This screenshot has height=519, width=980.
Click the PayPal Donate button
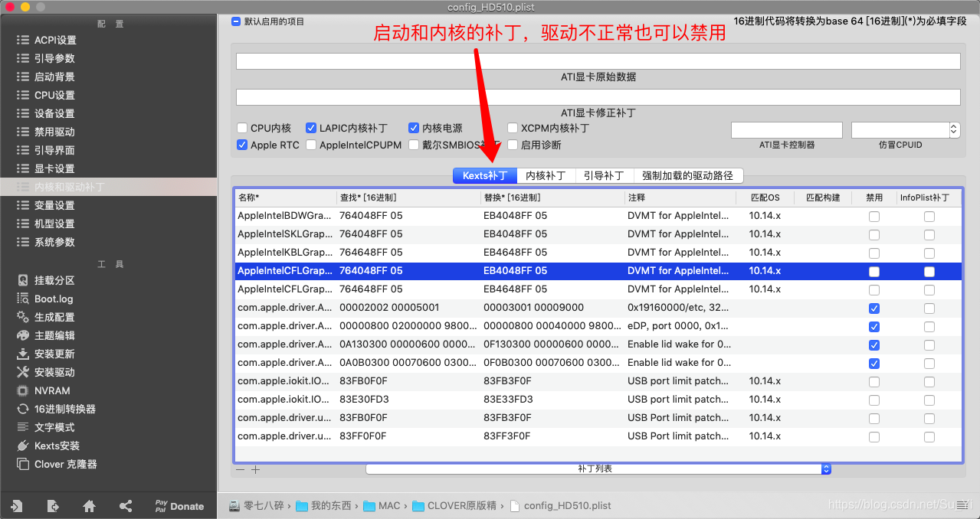[x=179, y=506]
